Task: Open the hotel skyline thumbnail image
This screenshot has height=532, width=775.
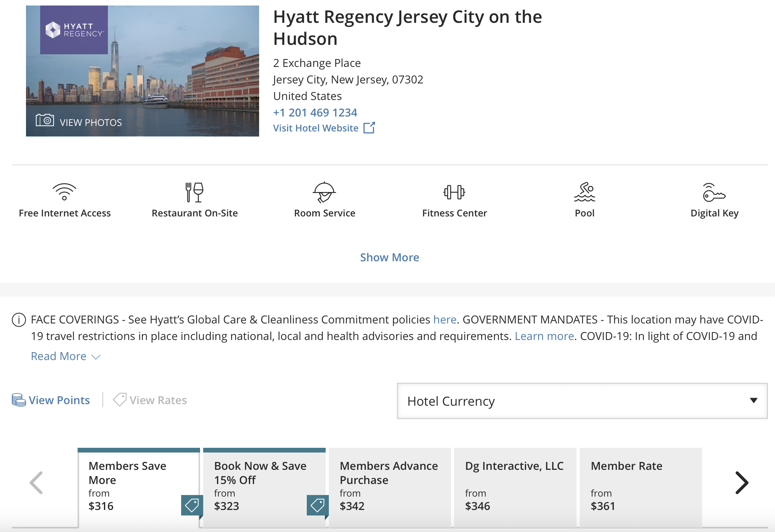Action: click(x=143, y=71)
